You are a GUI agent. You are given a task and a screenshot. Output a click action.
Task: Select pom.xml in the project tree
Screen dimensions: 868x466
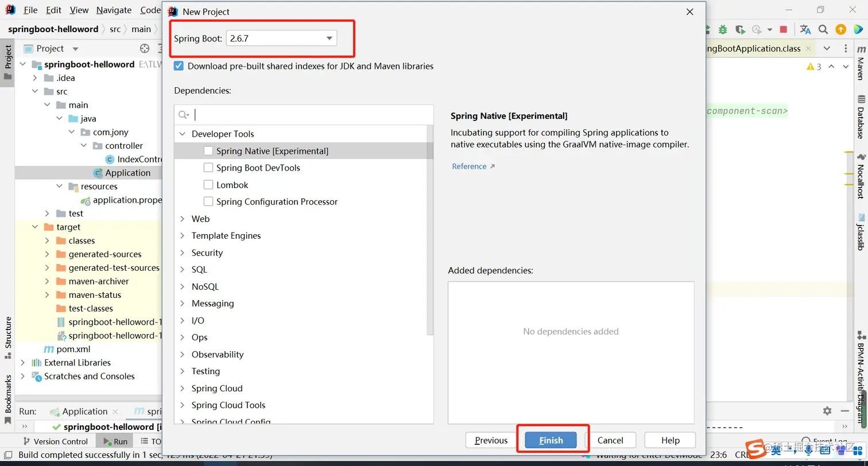[x=73, y=349]
